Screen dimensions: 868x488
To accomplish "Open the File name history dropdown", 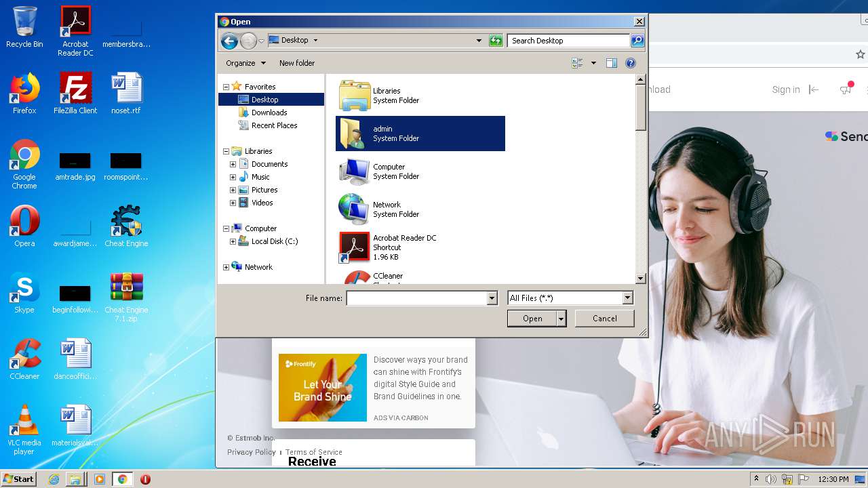I will coord(492,298).
